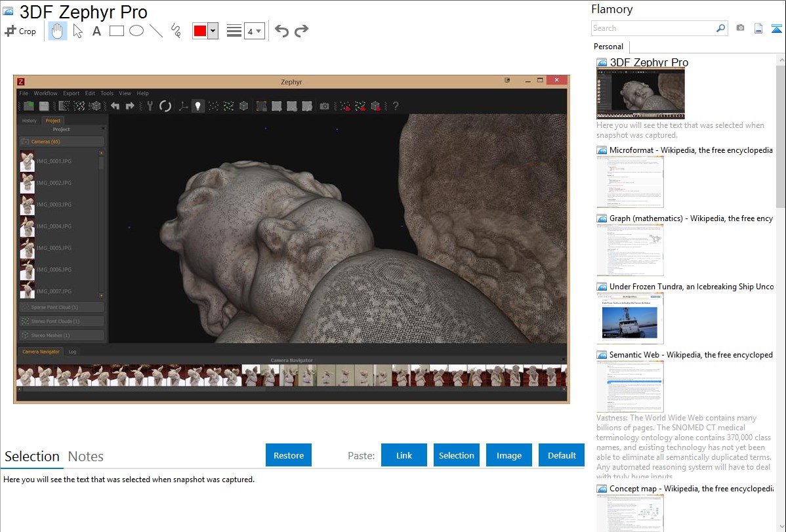Viewport: 786px width, 532px height.
Task: Switch to the Selection tab
Action: (32, 457)
